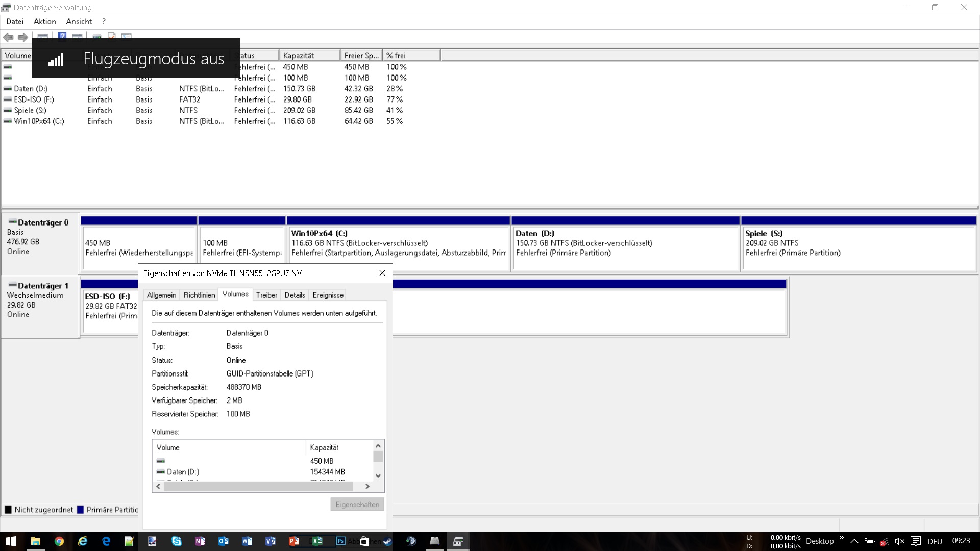Click the muted speaker volume icon
This screenshot has width=980, height=551.
pyautogui.click(x=899, y=541)
